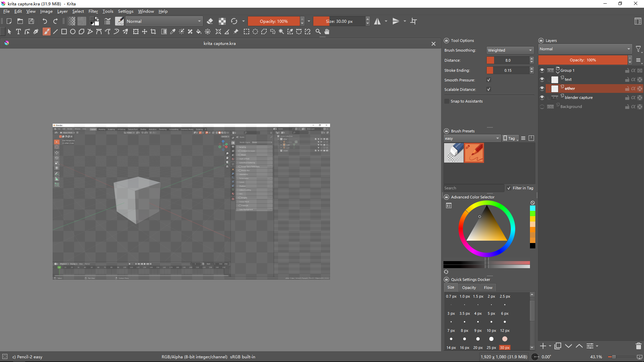Select the Crop tool
644x362 pixels.
click(153, 32)
